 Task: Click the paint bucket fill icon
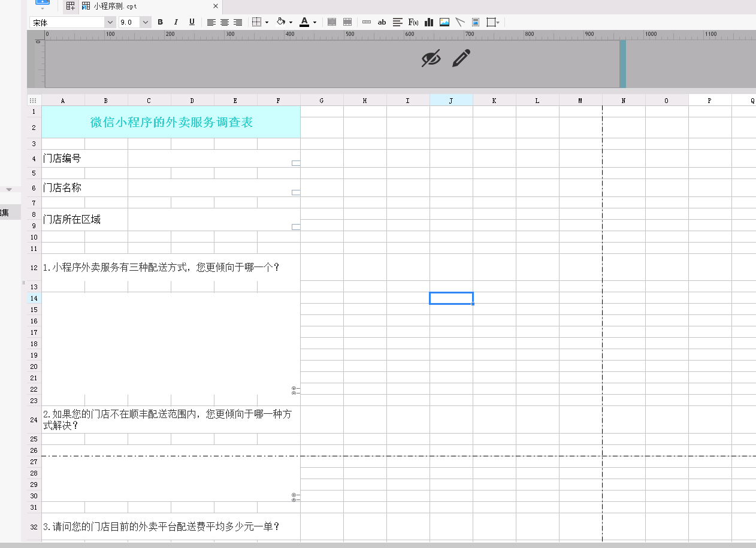click(x=281, y=22)
